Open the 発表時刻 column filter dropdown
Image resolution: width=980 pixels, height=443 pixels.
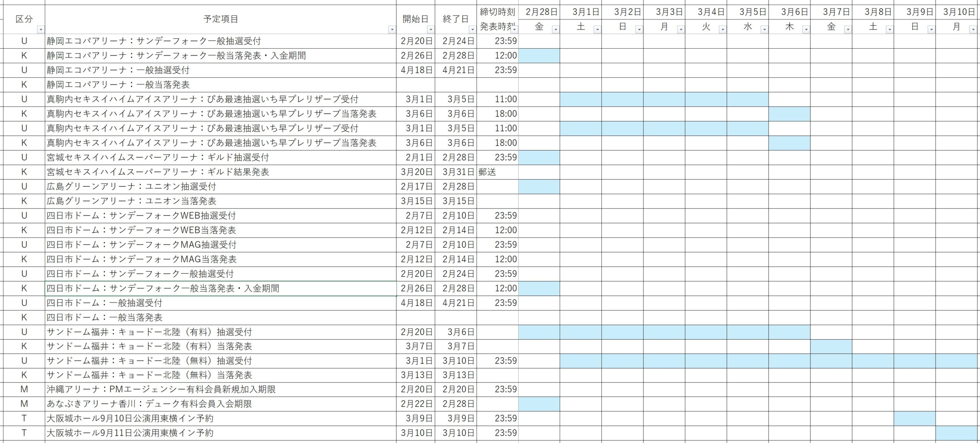[514, 30]
